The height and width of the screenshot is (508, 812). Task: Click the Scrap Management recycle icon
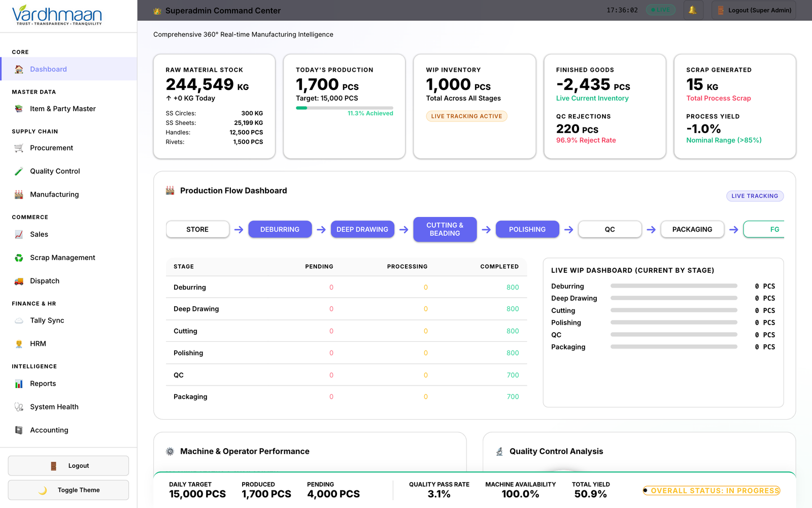19,258
